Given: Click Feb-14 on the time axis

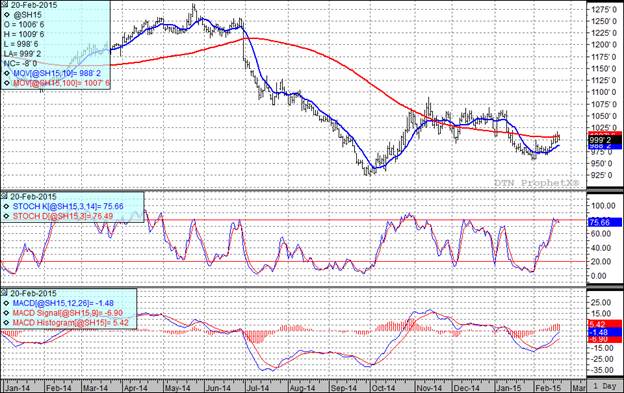Looking at the screenshot, I should click(x=59, y=387).
